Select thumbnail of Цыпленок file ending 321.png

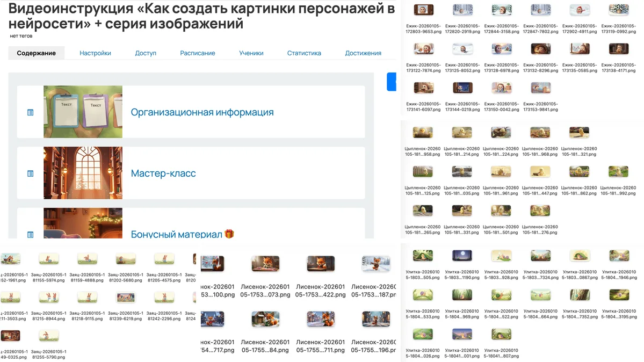coord(579,132)
